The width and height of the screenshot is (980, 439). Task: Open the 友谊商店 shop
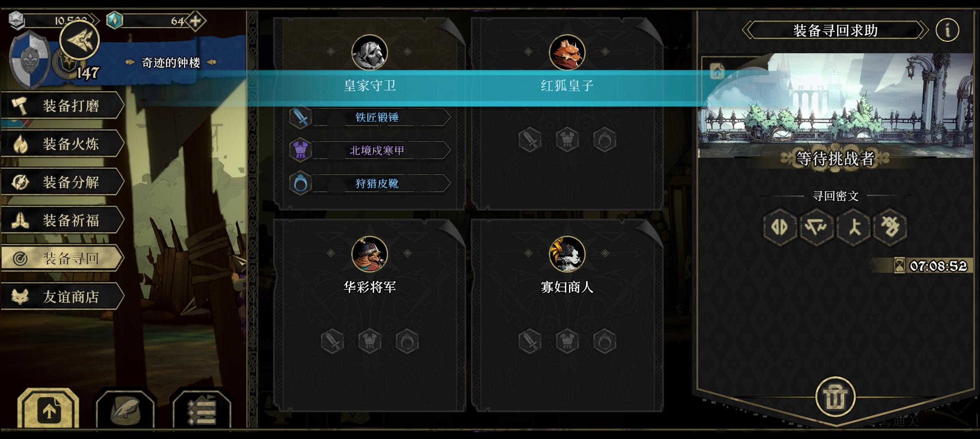click(x=62, y=297)
